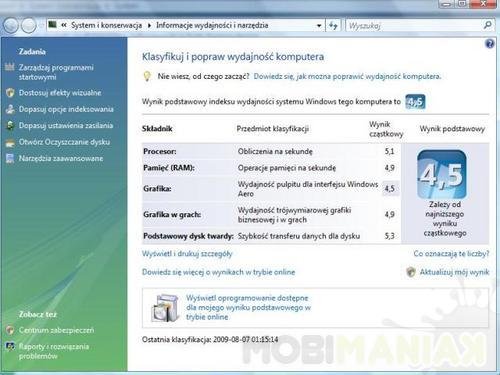Expand the address bar history dropdown arrow

coord(319,26)
